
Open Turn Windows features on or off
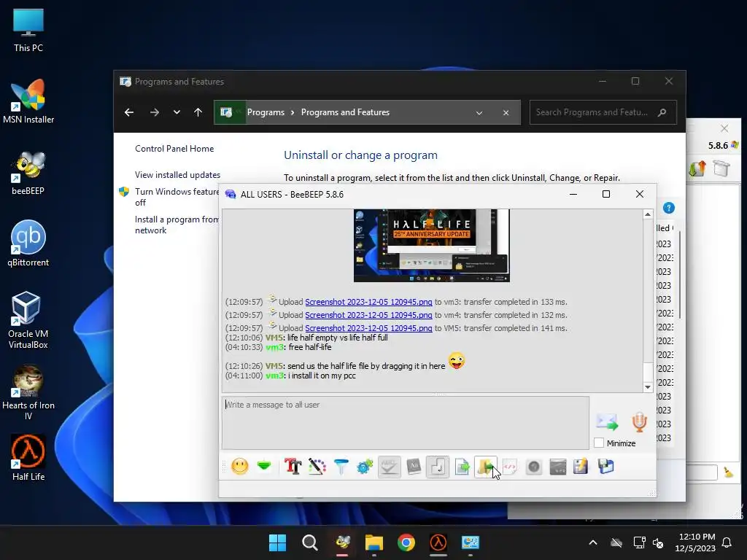177,197
